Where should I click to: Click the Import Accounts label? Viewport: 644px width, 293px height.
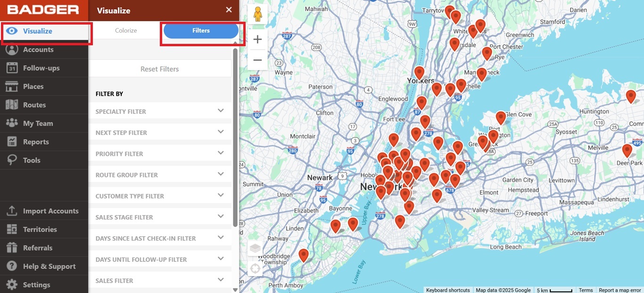pyautogui.click(x=51, y=211)
